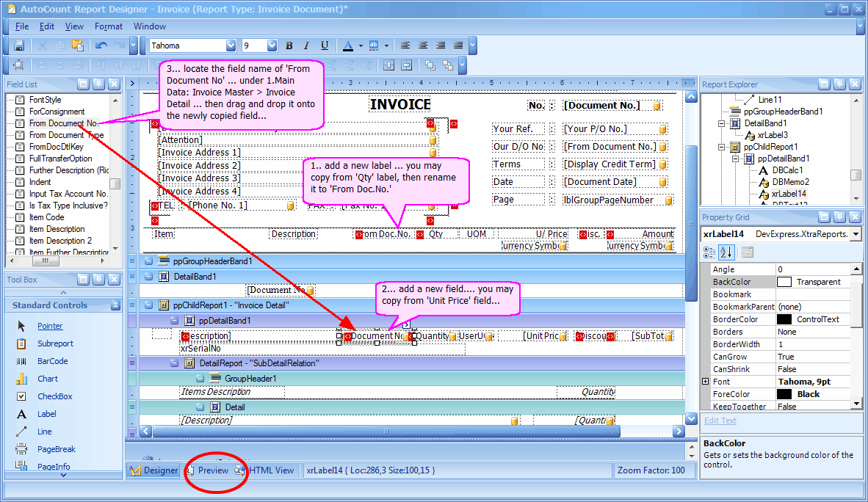The image size is (868, 502).
Task: Click the Align to Grid toolbar icon
Action: click(19, 65)
